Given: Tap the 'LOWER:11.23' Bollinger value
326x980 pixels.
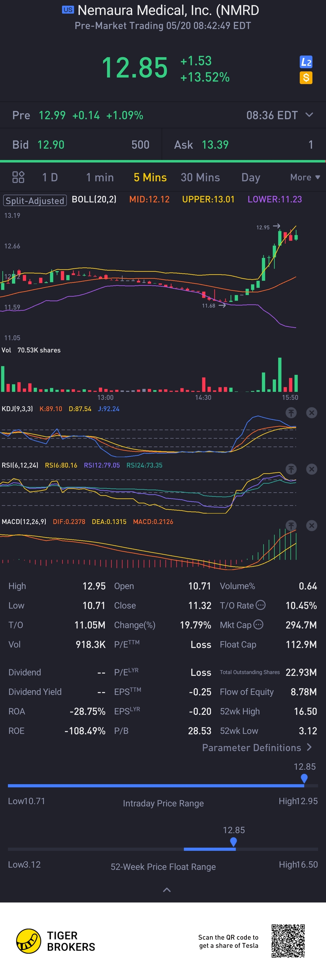Looking at the screenshot, I should point(275,199).
